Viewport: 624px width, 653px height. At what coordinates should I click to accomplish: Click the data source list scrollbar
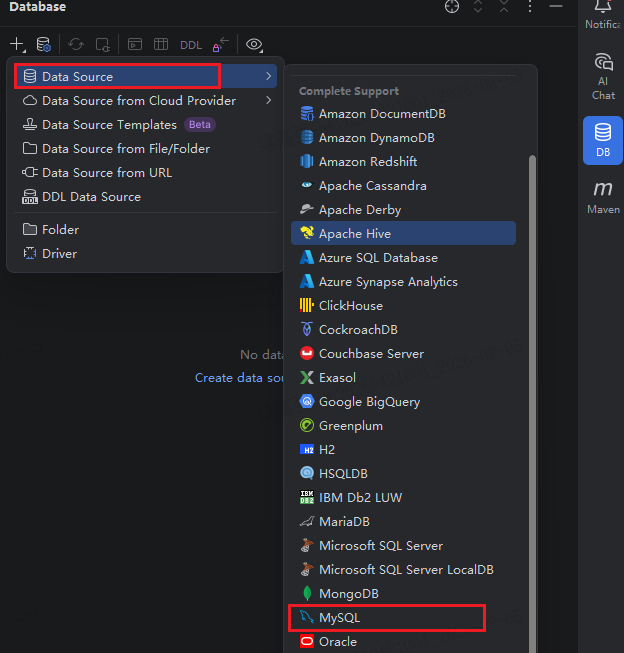(532, 404)
